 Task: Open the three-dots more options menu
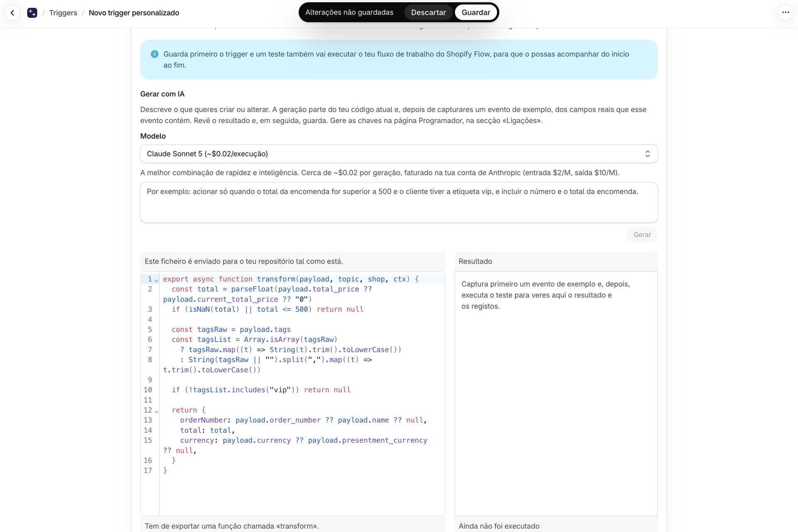click(785, 12)
